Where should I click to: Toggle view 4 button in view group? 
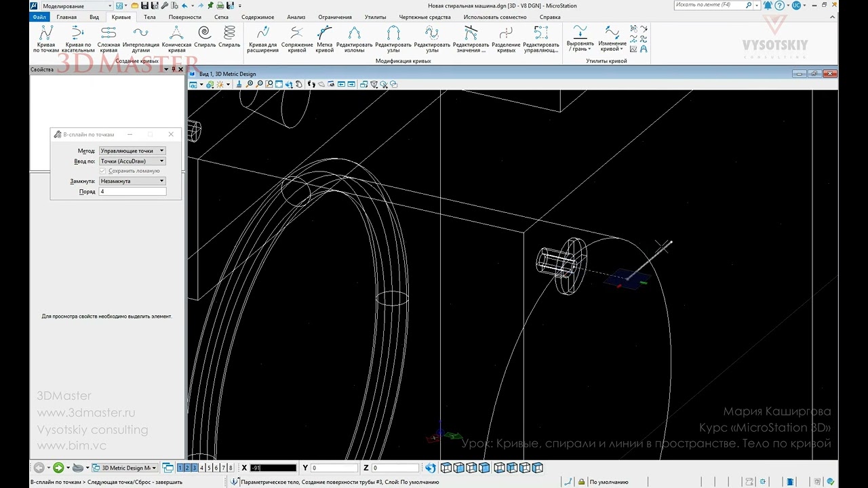coord(201,468)
